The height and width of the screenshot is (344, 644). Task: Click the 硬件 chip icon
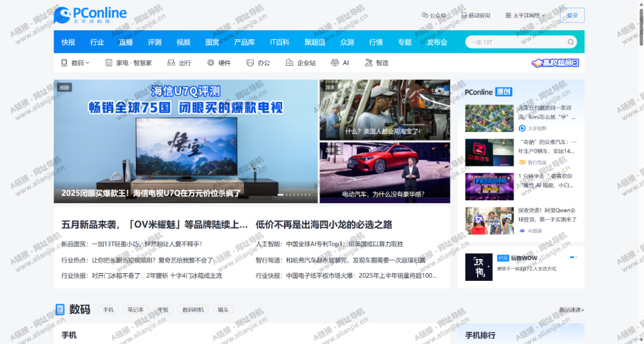(211, 63)
